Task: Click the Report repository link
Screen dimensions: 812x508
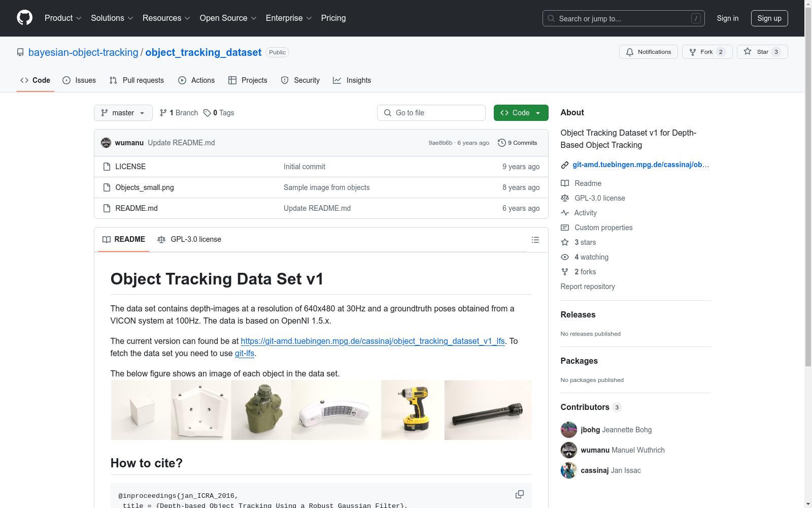Action: point(588,287)
